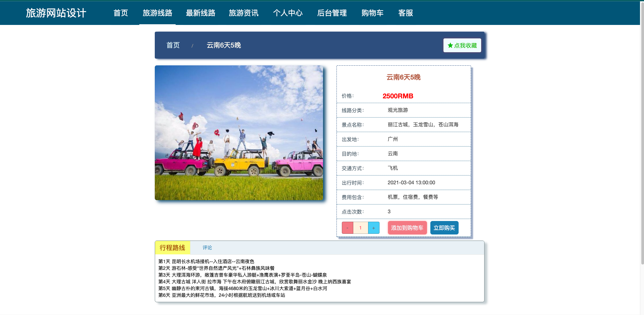
Task: Switch to the 评论 tab
Action: click(207, 248)
